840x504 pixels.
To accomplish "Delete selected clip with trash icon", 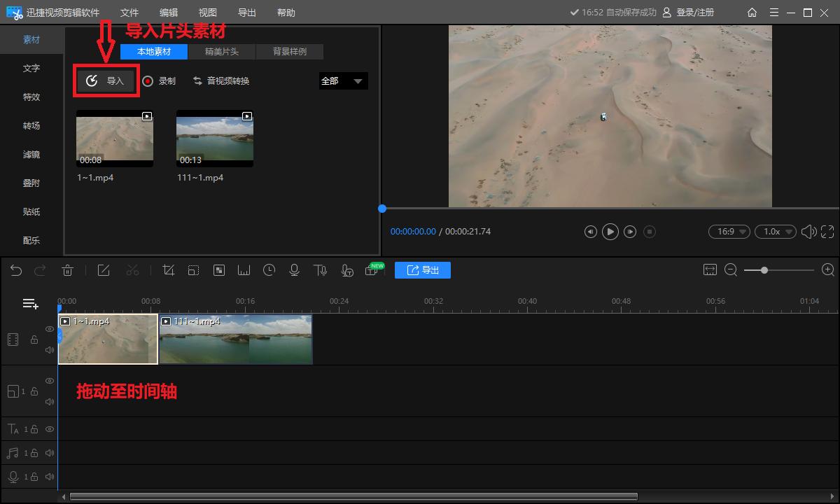I will 67,270.
